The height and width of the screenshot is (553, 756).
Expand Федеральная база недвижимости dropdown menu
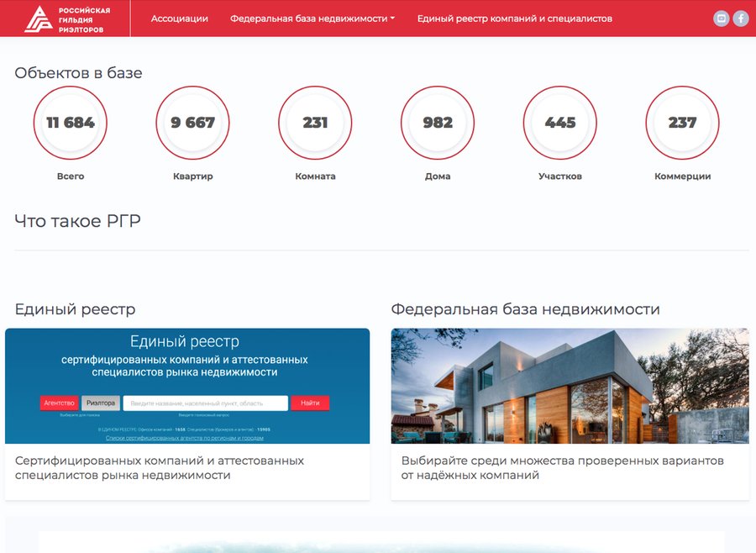tap(312, 18)
